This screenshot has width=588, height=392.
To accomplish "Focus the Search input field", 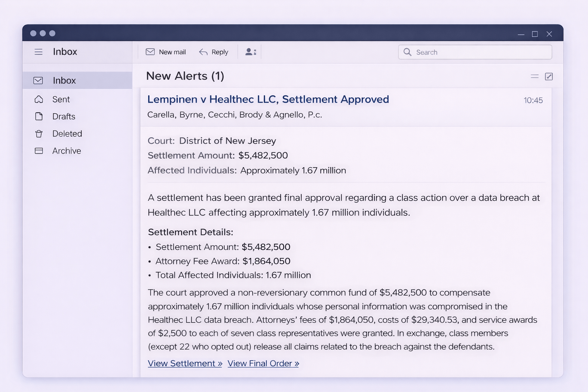I will click(475, 52).
